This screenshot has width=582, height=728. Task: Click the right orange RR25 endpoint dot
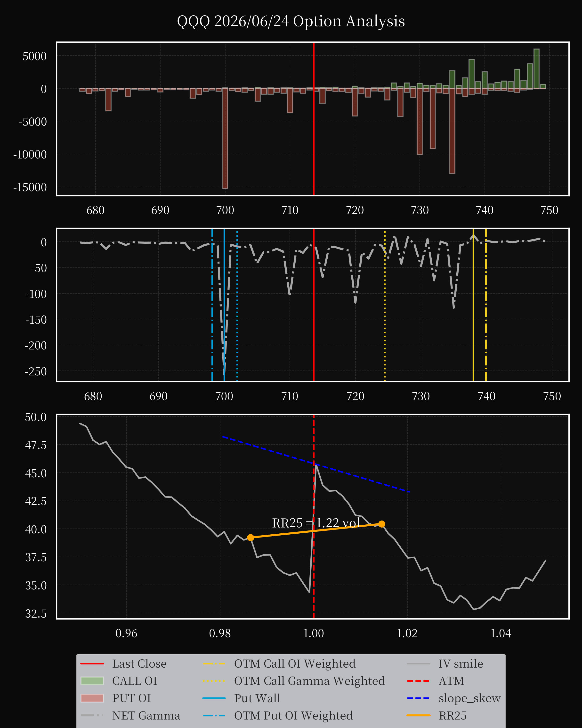tap(382, 524)
